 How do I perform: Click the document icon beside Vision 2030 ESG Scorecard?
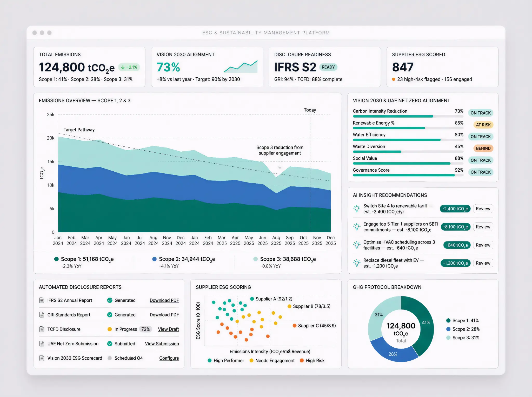pyautogui.click(x=41, y=358)
